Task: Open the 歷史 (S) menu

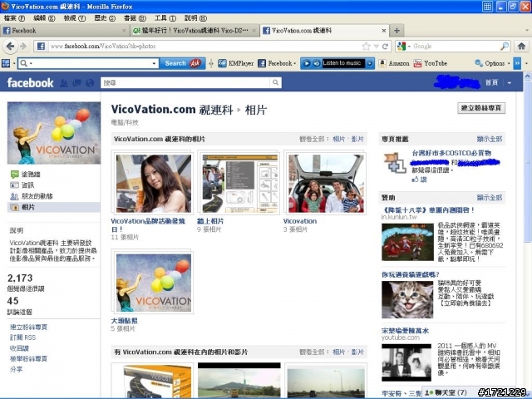Action: 105,18
